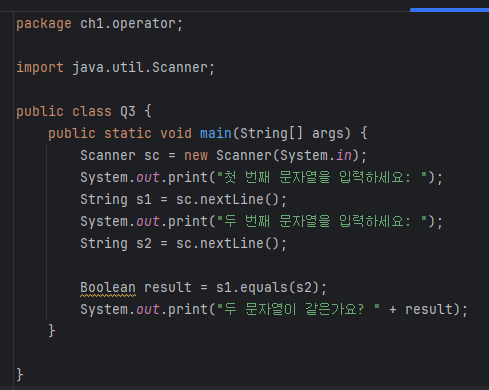Click System.in inside the Scanner constructor
The image size is (489, 390).
click(x=316, y=155)
